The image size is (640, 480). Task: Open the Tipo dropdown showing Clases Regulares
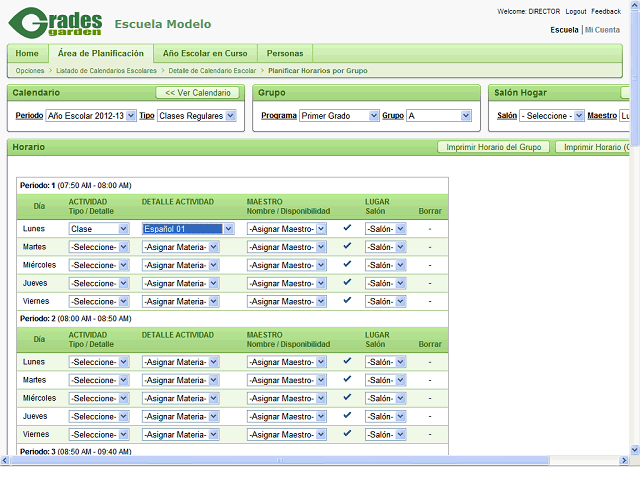196,116
